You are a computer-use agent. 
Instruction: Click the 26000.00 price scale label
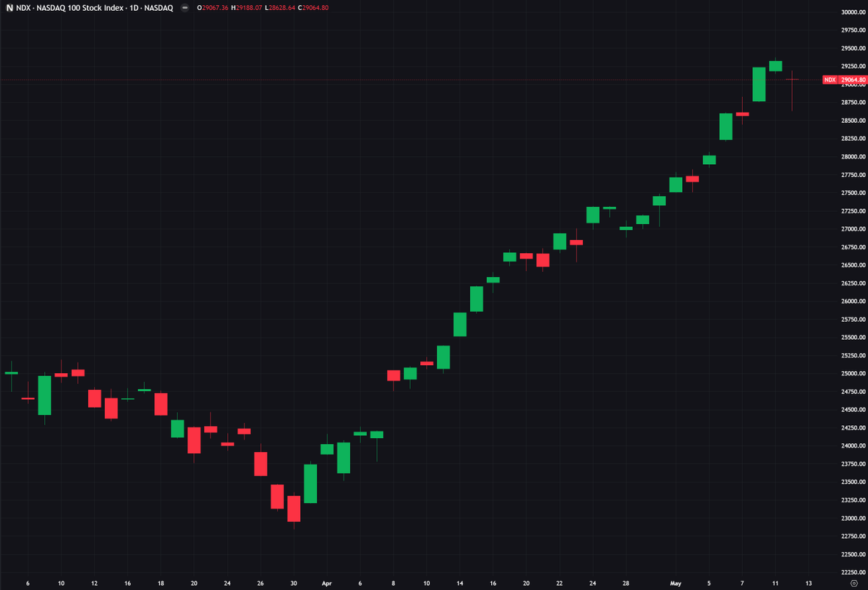point(853,301)
